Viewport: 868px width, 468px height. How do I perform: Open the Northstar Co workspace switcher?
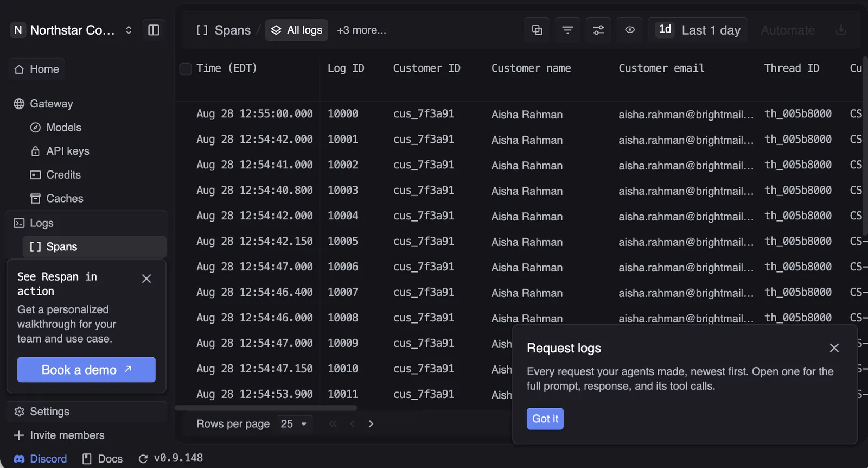tap(72, 30)
